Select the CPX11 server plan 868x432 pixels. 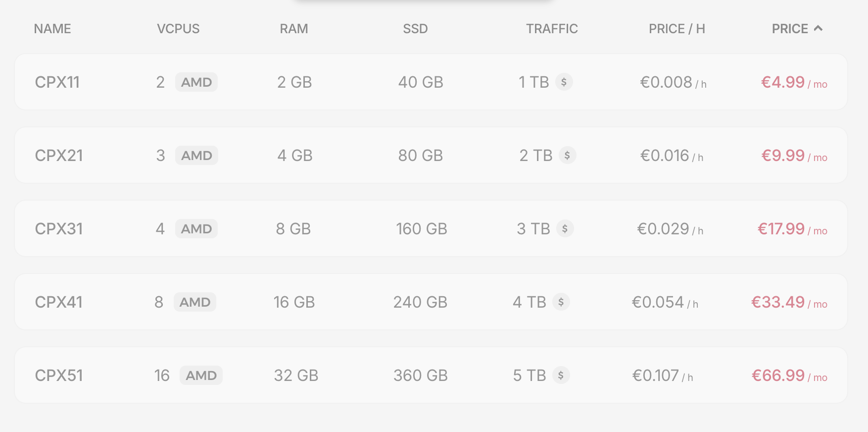(57, 82)
